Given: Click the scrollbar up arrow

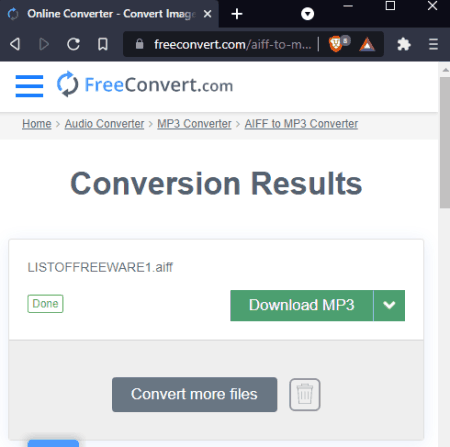Looking at the screenshot, I should point(445,70).
